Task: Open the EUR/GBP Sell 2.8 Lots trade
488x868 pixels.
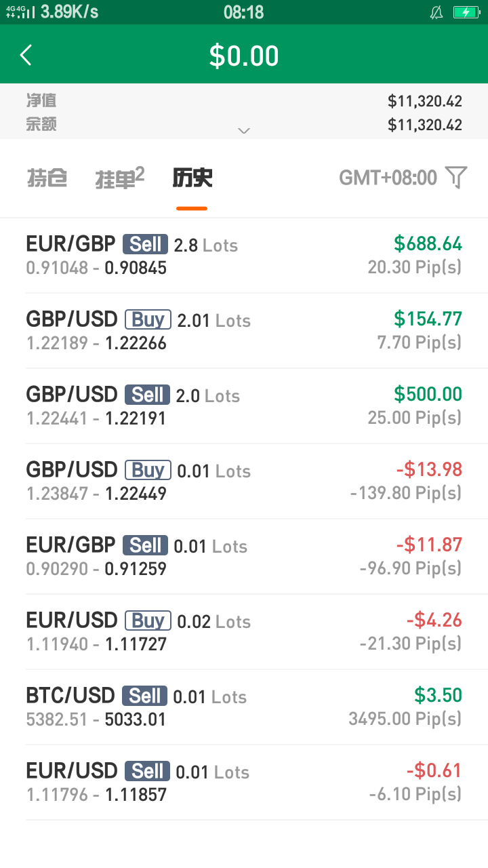Action: click(244, 255)
